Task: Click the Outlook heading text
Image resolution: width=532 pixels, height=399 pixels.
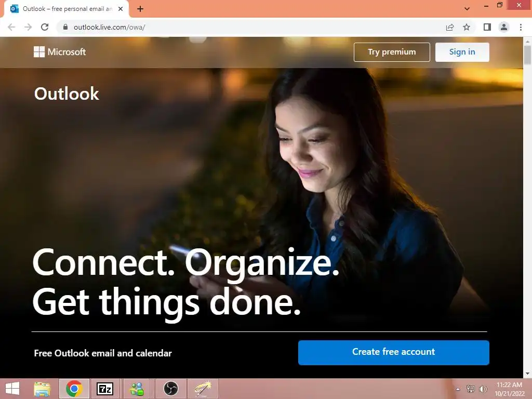Action: (66, 94)
